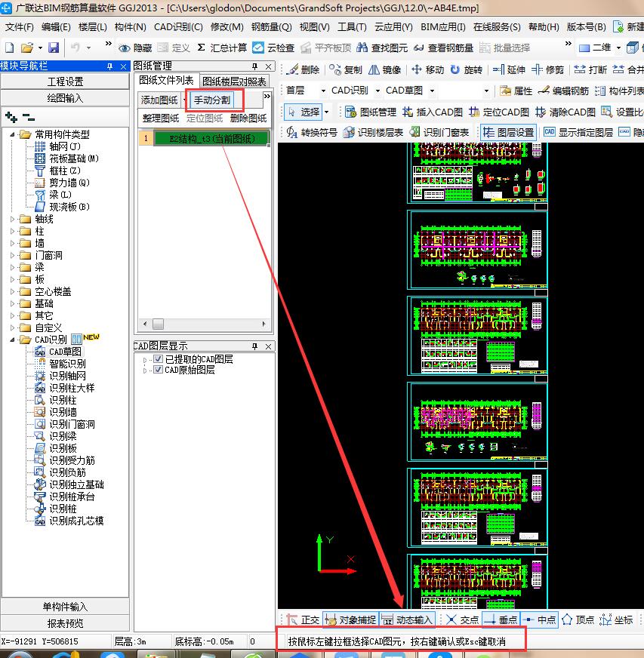644x658 pixels.
Task: Open 云检查 tool
Action: (x=273, y=48)
